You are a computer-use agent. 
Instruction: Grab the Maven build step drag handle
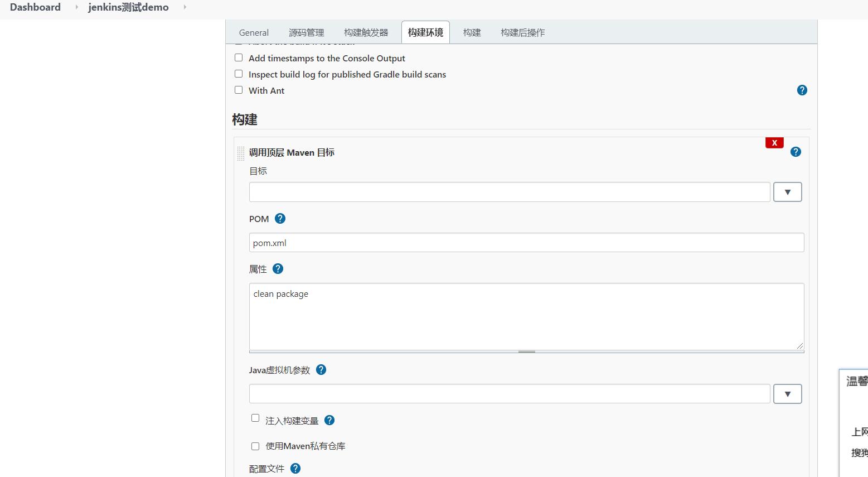[x=241, y=153]
